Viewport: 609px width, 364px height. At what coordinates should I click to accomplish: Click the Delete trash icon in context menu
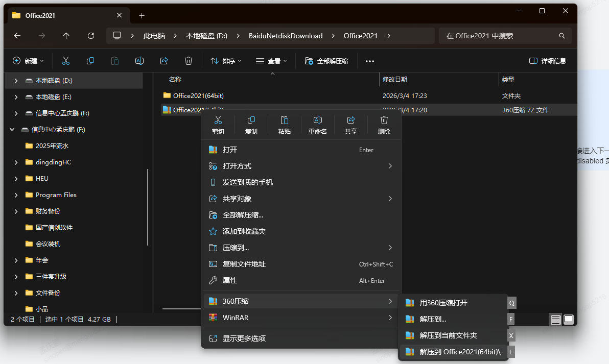click(384, 124)
